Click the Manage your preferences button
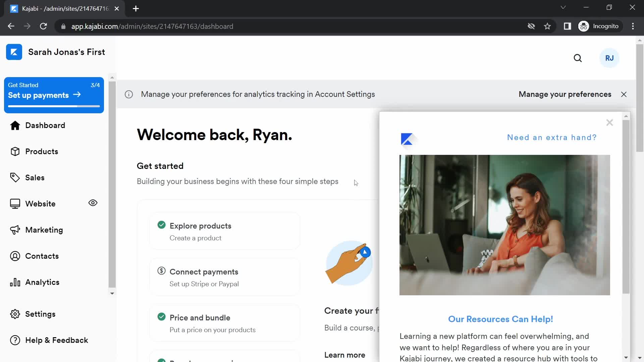Image resolution: width=644 pixels, height=362 pixels. [565, 94]
